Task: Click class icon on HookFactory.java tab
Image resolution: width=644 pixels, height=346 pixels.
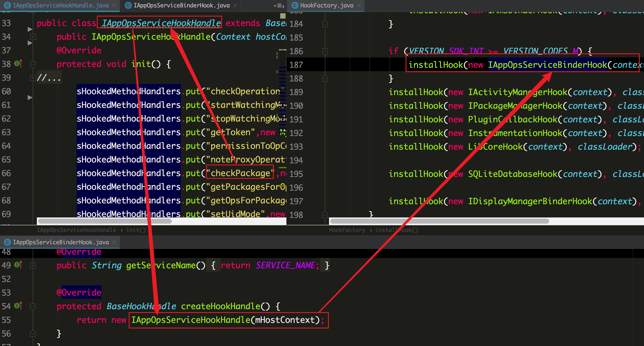Action: 295,5
